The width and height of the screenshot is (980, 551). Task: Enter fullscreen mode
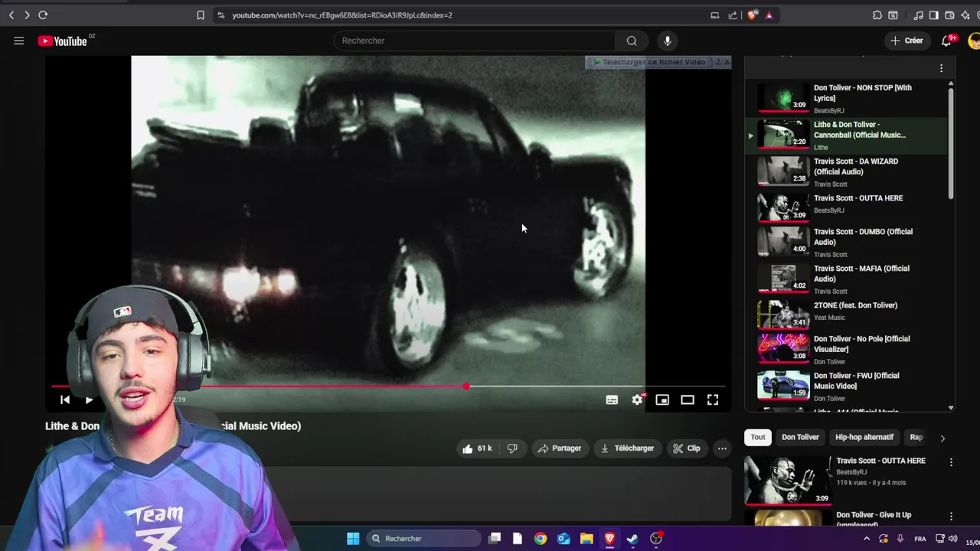click(713, 399)
